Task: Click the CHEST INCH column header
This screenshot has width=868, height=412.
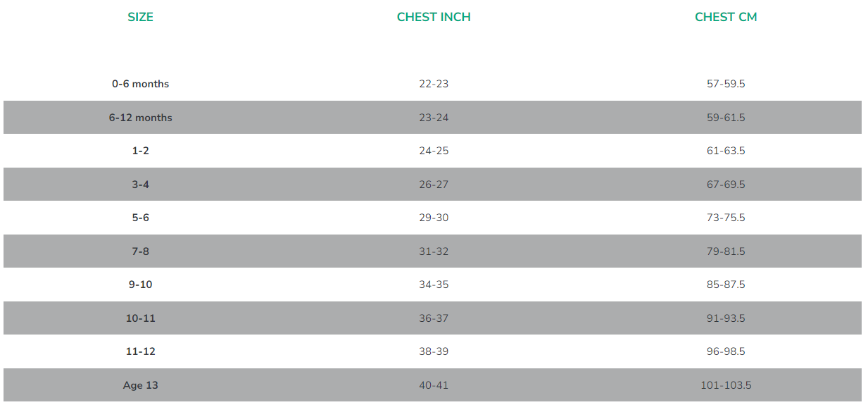Action: pos(434,18)
